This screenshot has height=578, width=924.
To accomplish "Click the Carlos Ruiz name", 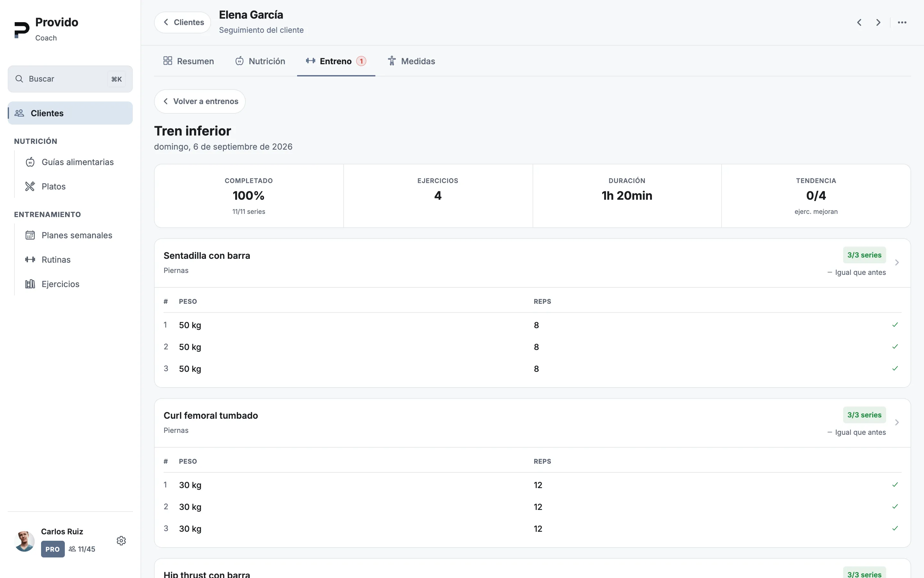I will 62,532.
